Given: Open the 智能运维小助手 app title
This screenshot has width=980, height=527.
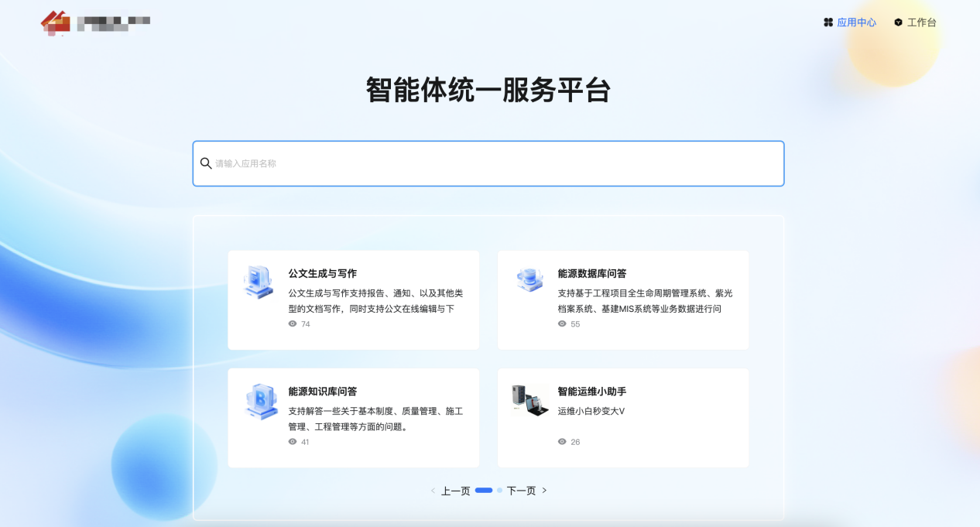Looking at the screenshot, I should pos(592,392).
